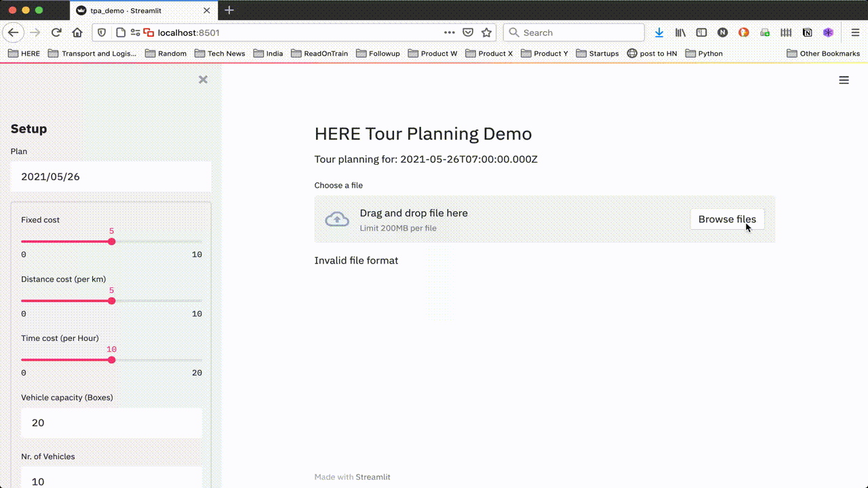Go forward one page in browser history

pyautogui.click(x=35, y=33)
